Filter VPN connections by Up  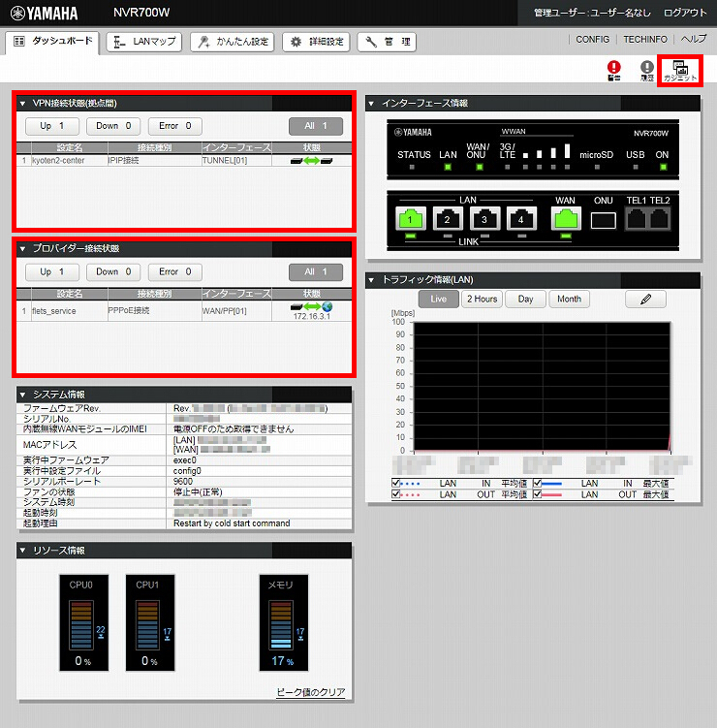point(52,126)
